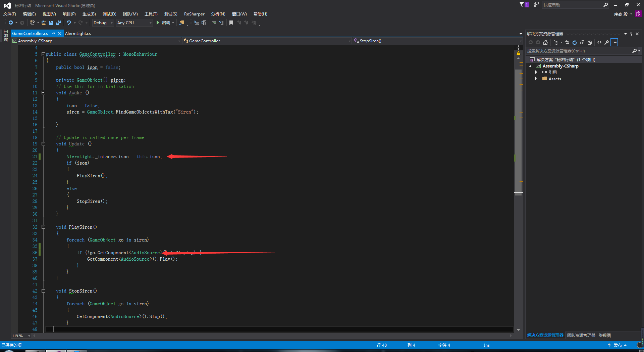
Task: Open the 调试(D) menu
Action: click(x=109, y=14)
